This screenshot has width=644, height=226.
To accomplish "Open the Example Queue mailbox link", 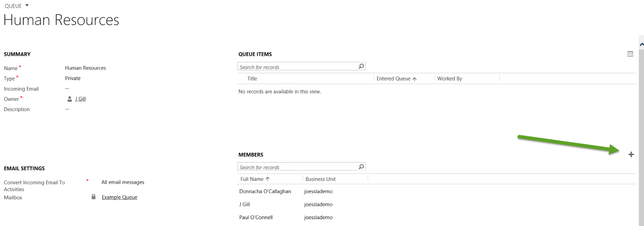I will (119, 197).
